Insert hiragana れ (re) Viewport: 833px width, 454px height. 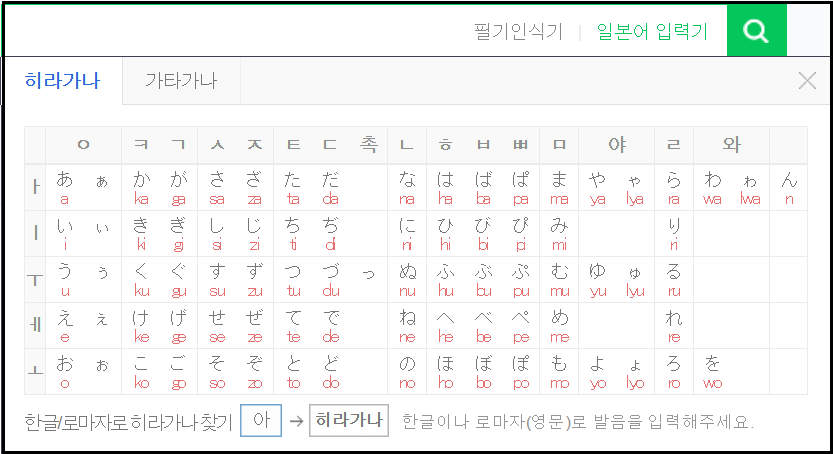(x=674, y=326)
